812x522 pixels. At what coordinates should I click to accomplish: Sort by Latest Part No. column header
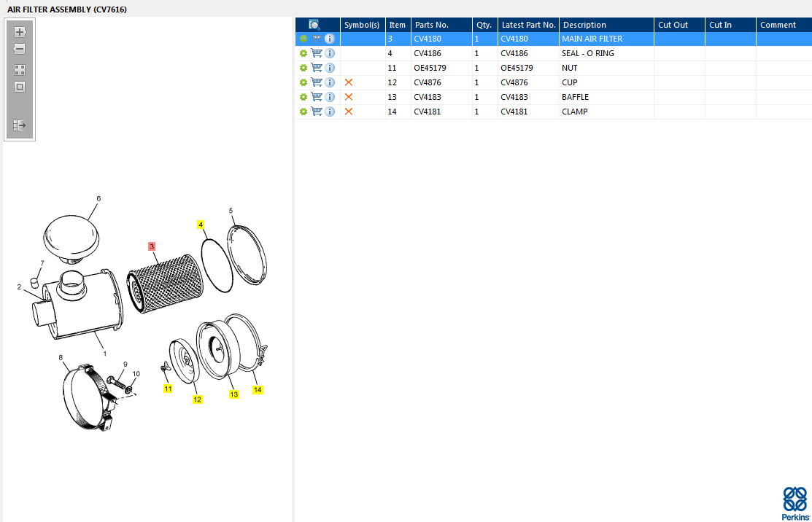tap(528, 25)
